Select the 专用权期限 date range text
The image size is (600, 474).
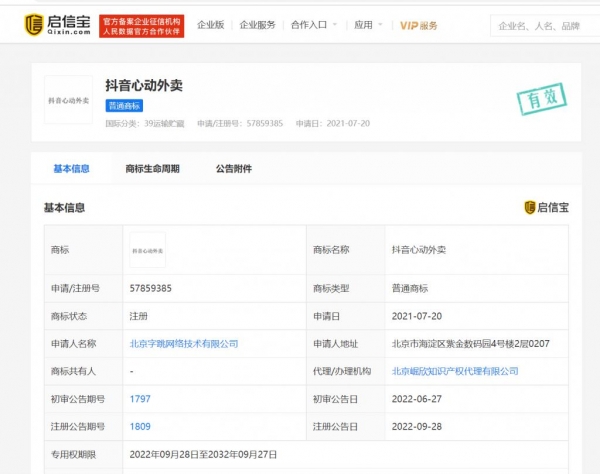203,454
